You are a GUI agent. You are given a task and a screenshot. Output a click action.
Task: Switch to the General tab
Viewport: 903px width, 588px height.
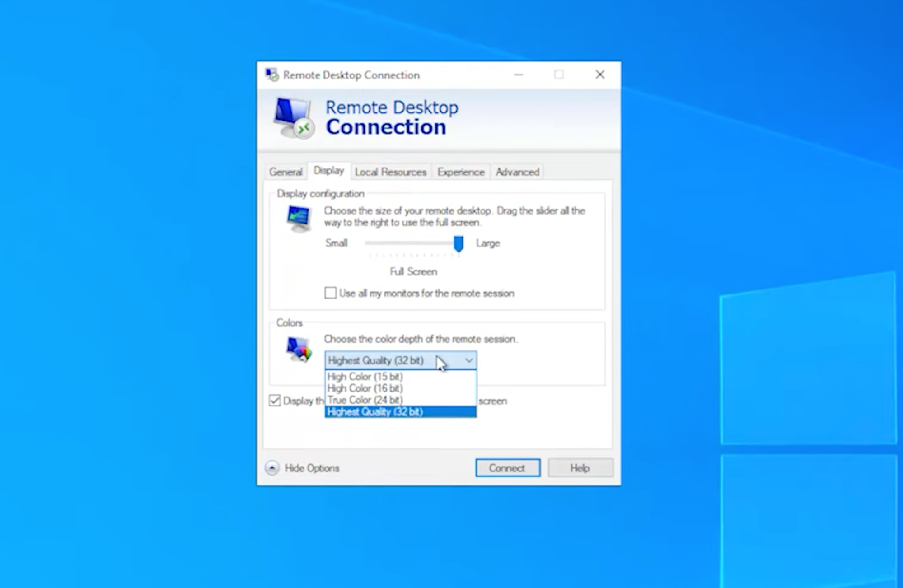(x=285, y=172)
